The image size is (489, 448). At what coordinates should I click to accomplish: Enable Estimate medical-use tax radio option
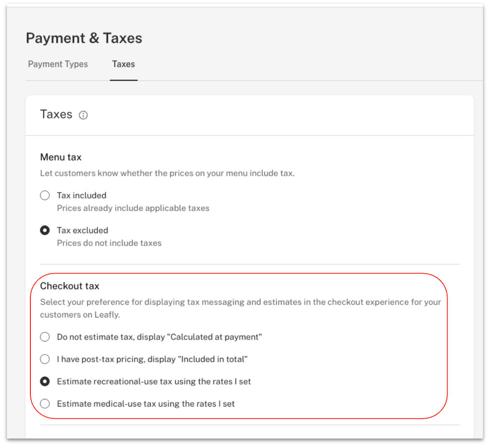tap(45, 404)
